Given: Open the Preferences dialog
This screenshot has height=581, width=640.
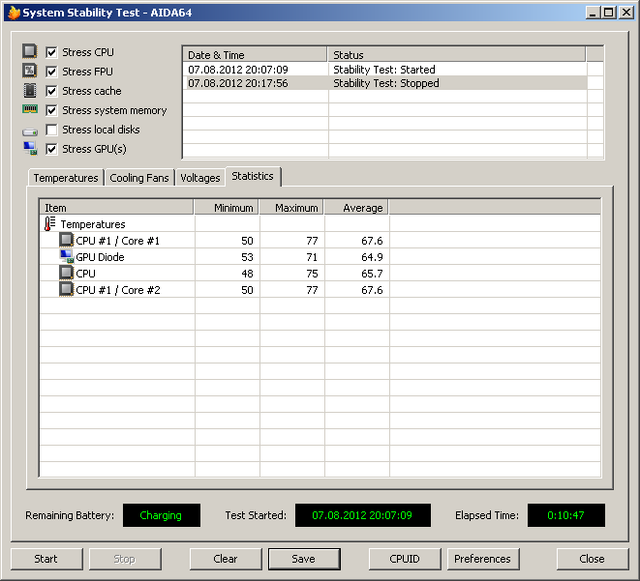Looking at the screenshot, I should tap(482, 559).
